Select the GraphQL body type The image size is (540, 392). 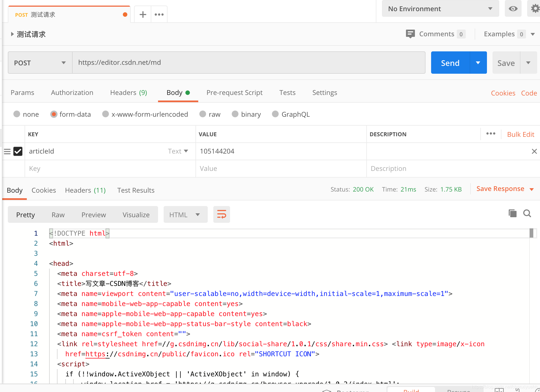(x=275, y=114)
